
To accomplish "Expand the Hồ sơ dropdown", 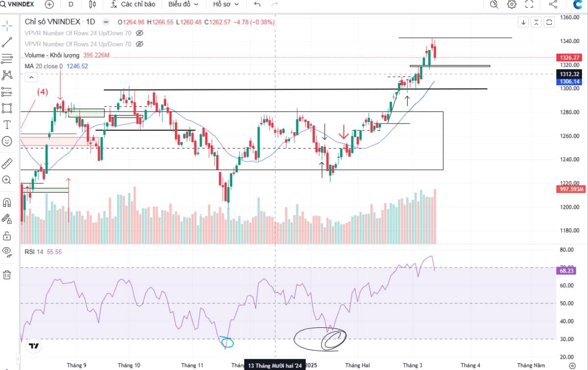I will pos(226,4).
